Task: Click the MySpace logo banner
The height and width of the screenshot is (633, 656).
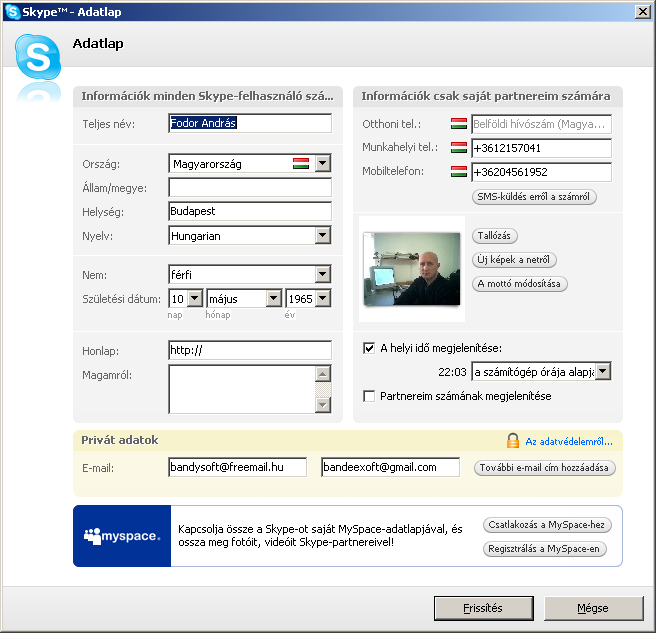Action: 122,536
